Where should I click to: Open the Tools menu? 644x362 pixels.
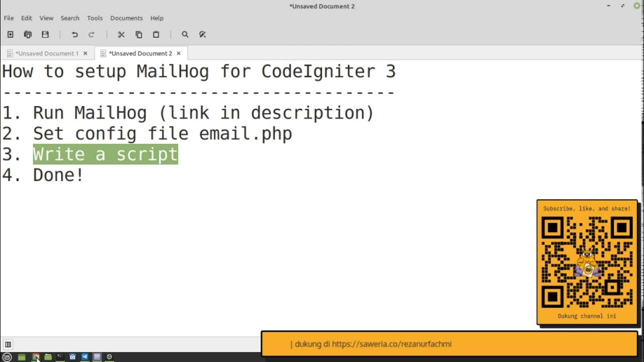coord(95,18)
